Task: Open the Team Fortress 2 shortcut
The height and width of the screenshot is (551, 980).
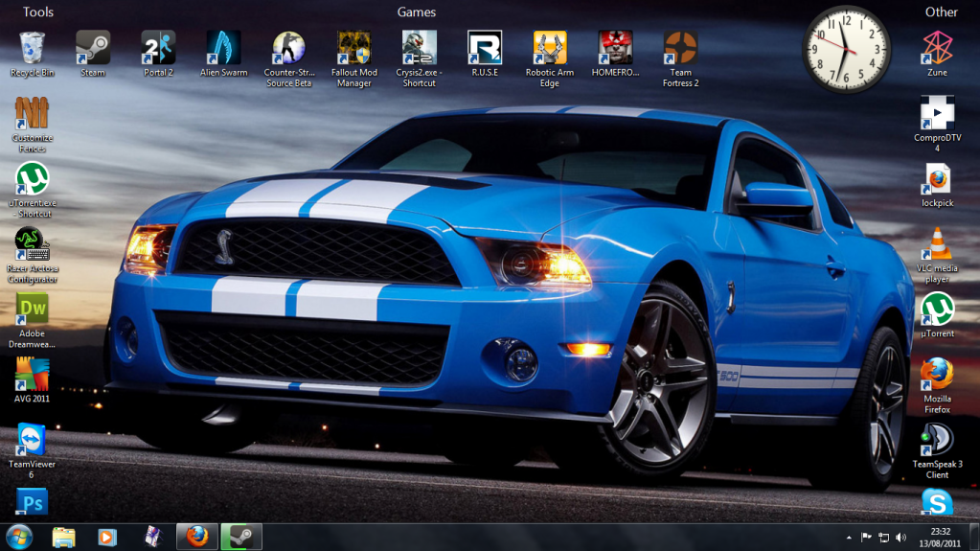Action: (x=680, y=49)
